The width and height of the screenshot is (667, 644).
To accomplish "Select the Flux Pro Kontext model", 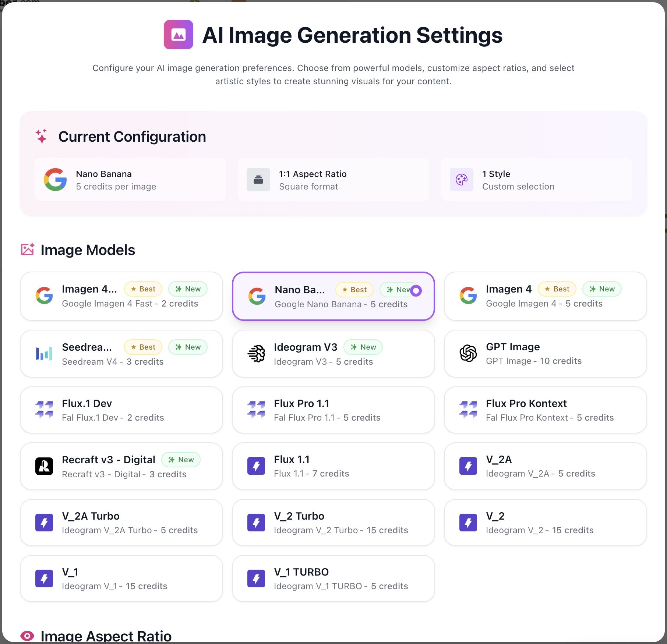I will click(545, 410).
